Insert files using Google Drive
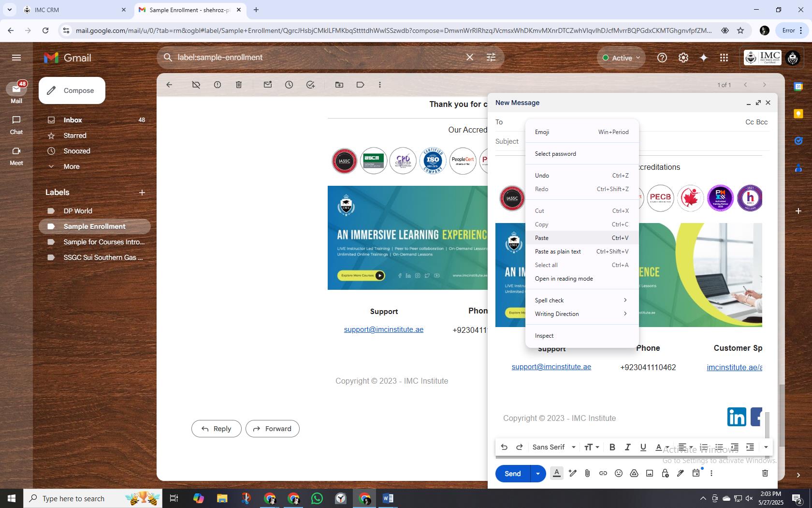This screenshot has width=812, height=508. click(634, 473)
